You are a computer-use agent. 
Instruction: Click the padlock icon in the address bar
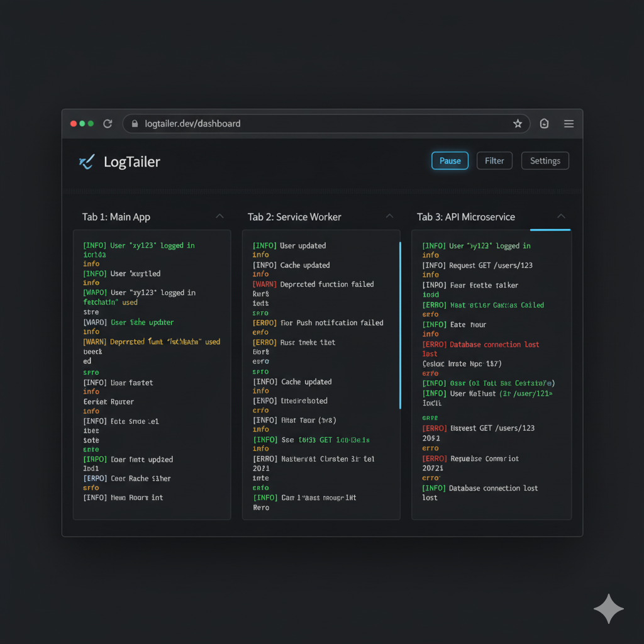pos(135,123)
